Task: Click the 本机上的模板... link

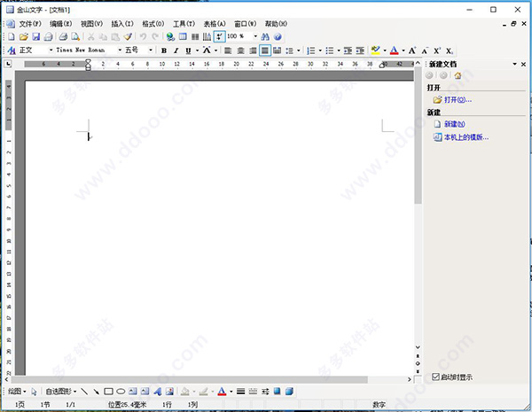Action: pos(466,137)
